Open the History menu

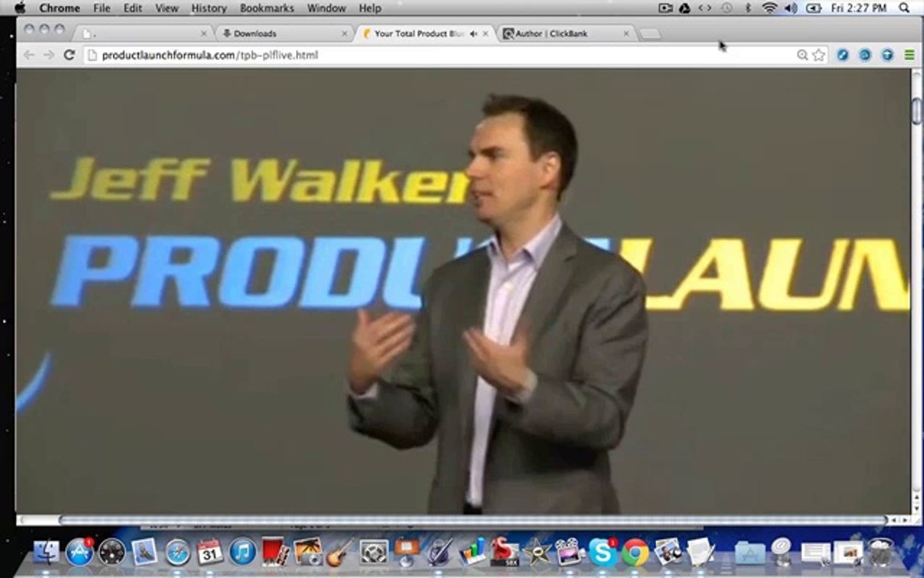(x=209, y=8)
